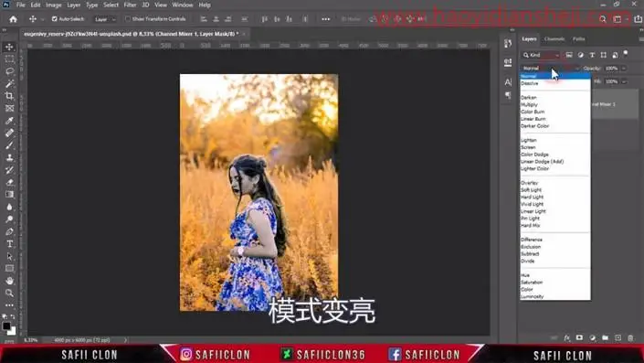Select the Dodge tool
Screen dimensions: 644x363
(x=9, y=219)
